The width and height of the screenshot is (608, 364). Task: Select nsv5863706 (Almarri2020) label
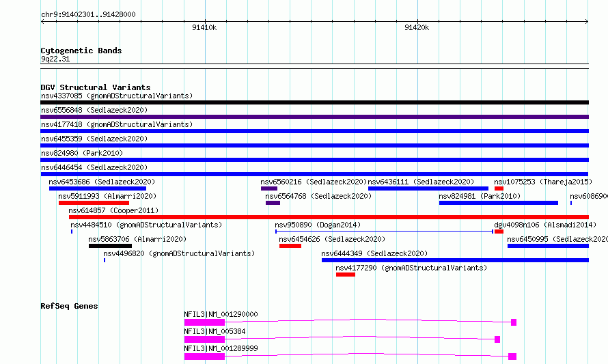point(137,239)
